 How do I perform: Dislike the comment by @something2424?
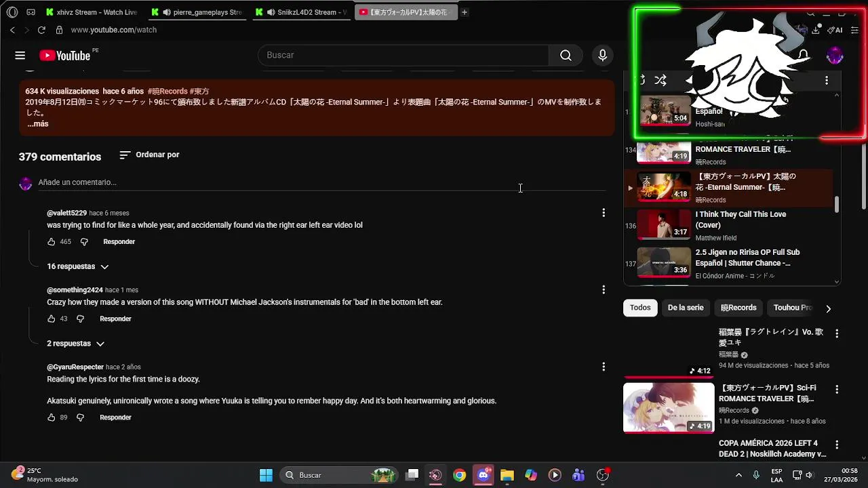coord(80,319)
